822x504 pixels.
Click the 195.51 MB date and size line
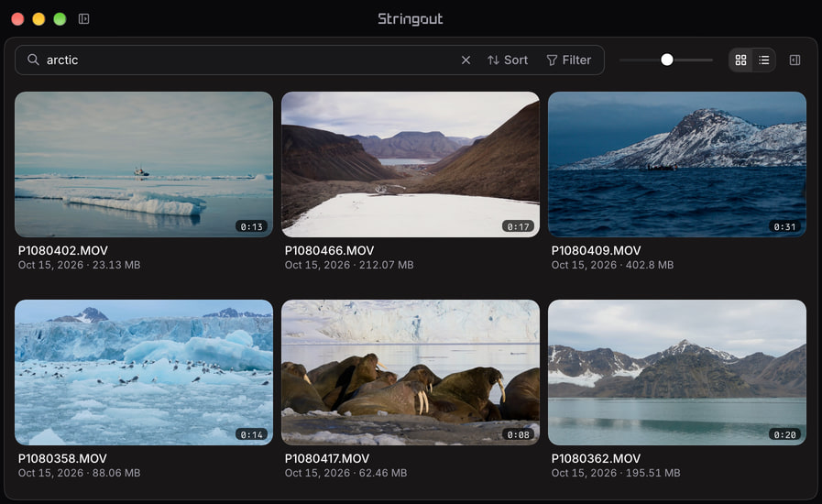pos(616,473)
